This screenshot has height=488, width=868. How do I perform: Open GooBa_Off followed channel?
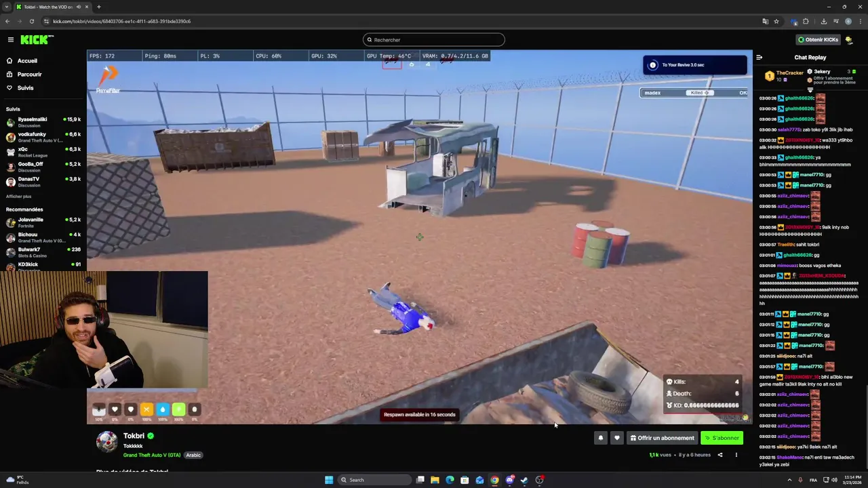pyautogui.click(x=43, y=167)
